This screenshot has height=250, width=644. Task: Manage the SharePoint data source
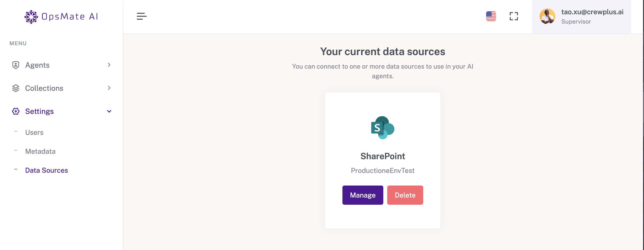click(x=363, y=195)
